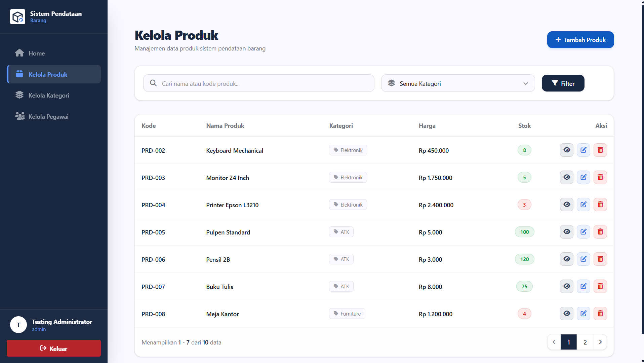Delete the Keyboard Mechanical product
The width and height of the screenshot is (644, 363).
click(600, 150)
